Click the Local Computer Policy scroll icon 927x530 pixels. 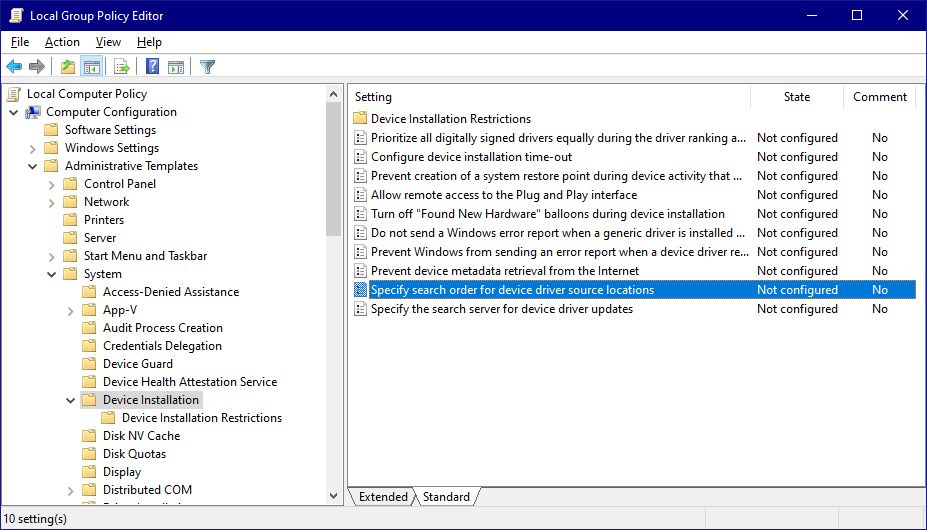[x=14, y=94]
